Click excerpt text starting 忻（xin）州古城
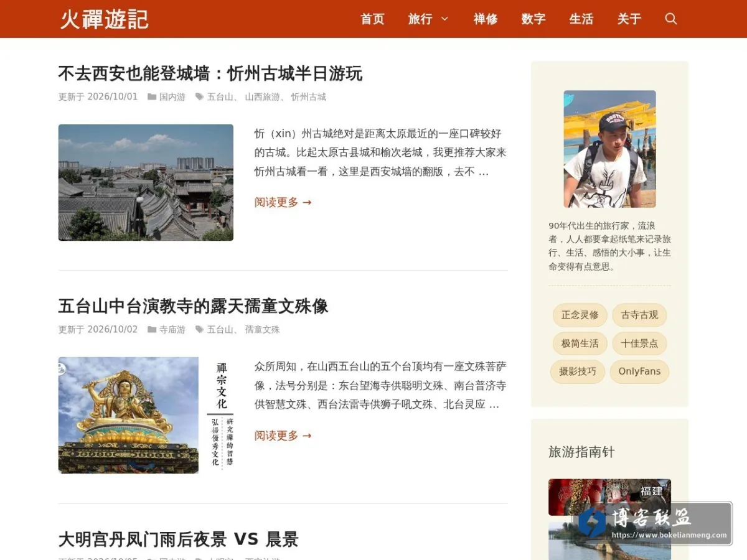The height and width of the screenshot is (560, 747). click(380, 152)
